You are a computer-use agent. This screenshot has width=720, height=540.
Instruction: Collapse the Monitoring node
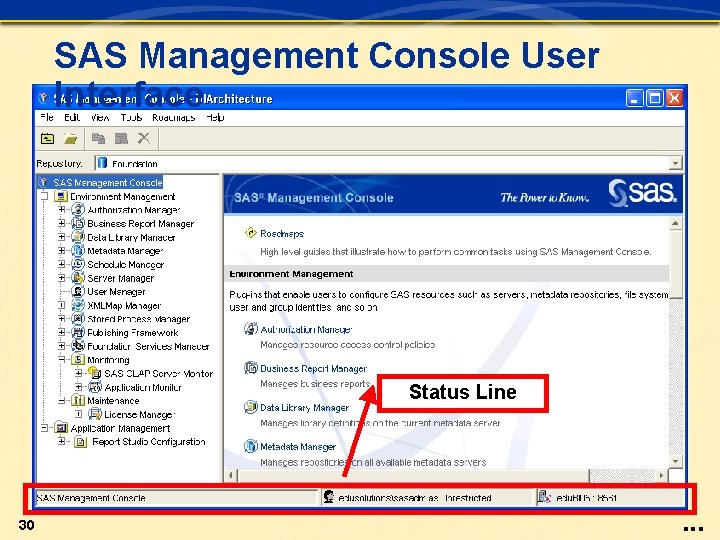coord(61,360)
